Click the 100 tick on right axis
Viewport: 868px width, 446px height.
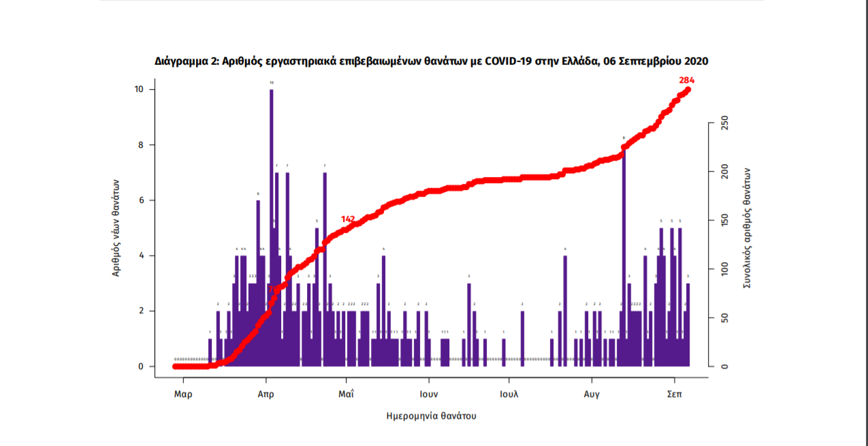pos(725,270)
